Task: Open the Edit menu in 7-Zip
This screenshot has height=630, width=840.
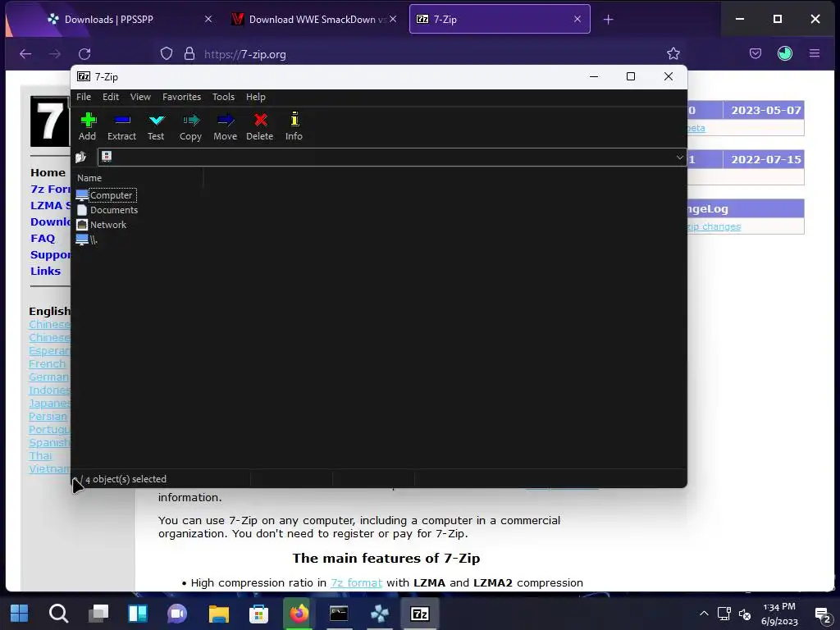Action: click(x=111, y=97)
